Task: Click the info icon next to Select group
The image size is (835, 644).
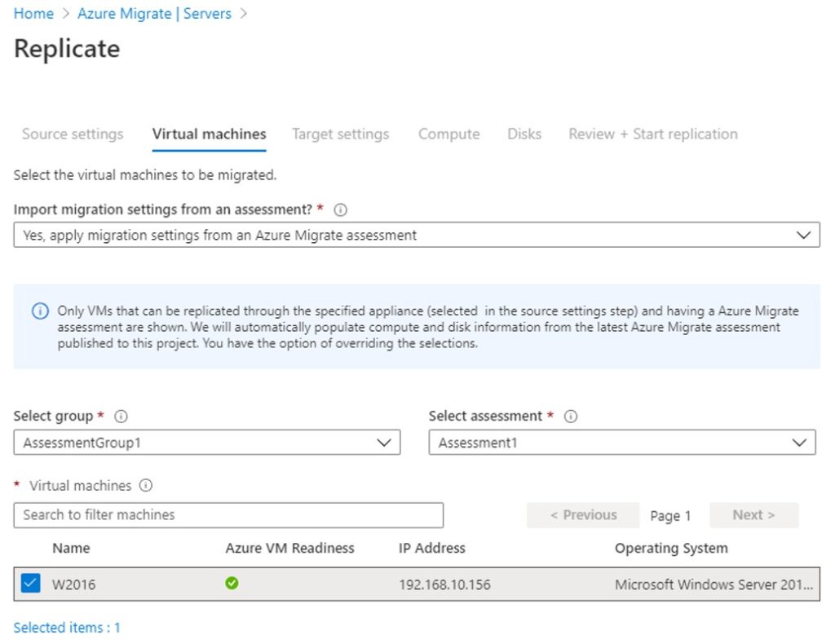Action: point(121,417)
